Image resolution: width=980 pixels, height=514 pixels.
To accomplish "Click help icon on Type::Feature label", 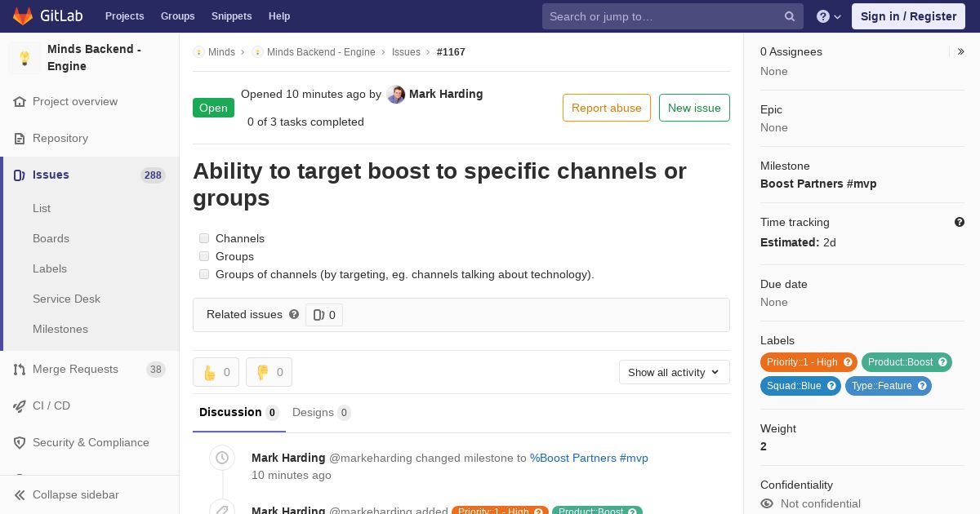I will (922, 386).
